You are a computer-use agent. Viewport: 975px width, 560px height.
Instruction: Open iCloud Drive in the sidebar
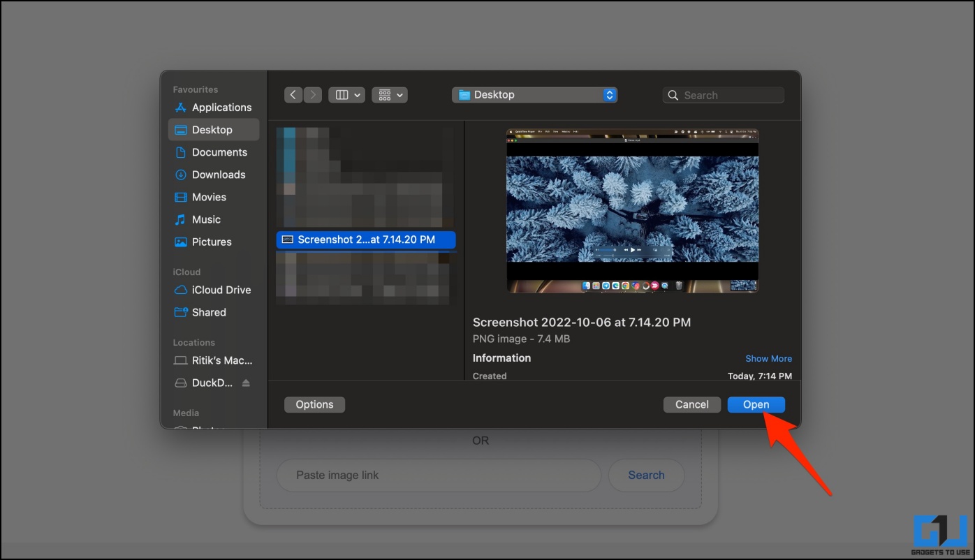(x=214, y=290)
